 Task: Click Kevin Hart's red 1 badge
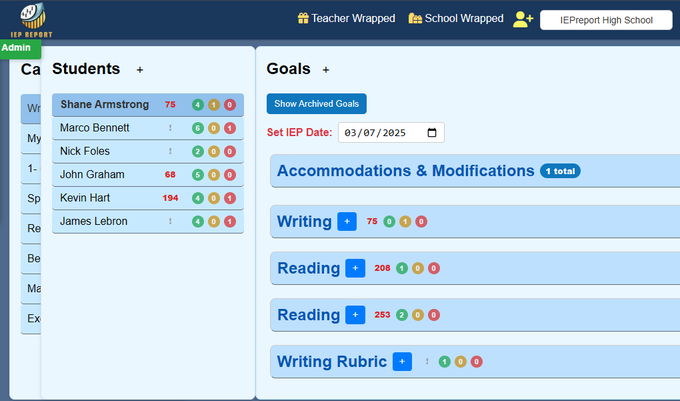pyautogui.click(x=230, y=198)
